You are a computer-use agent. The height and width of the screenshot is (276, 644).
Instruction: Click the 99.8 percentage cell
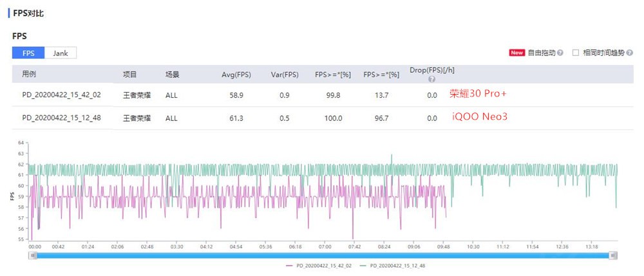coord(333,95)
